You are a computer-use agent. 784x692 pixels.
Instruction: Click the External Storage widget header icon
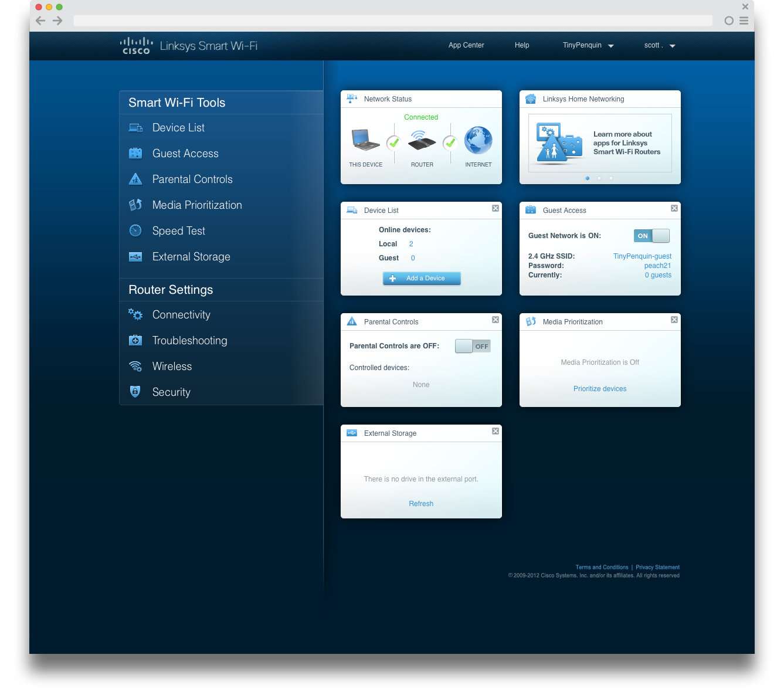[x=352, y=433]
